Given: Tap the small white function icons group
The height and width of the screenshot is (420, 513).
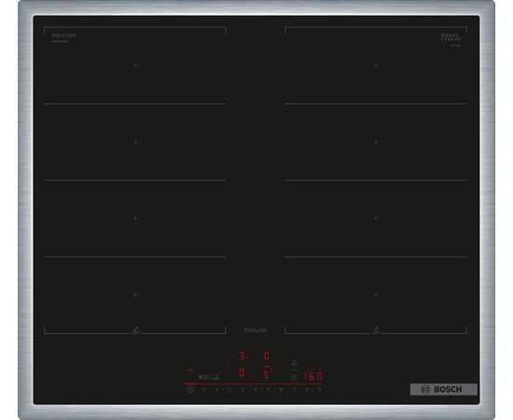Looking at the screenshot, I should point(209,377).
